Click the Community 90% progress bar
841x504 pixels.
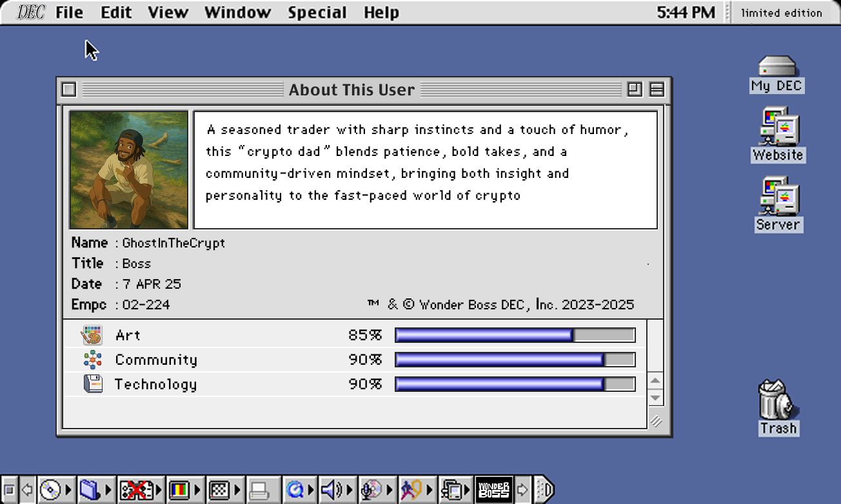point(515,360)
